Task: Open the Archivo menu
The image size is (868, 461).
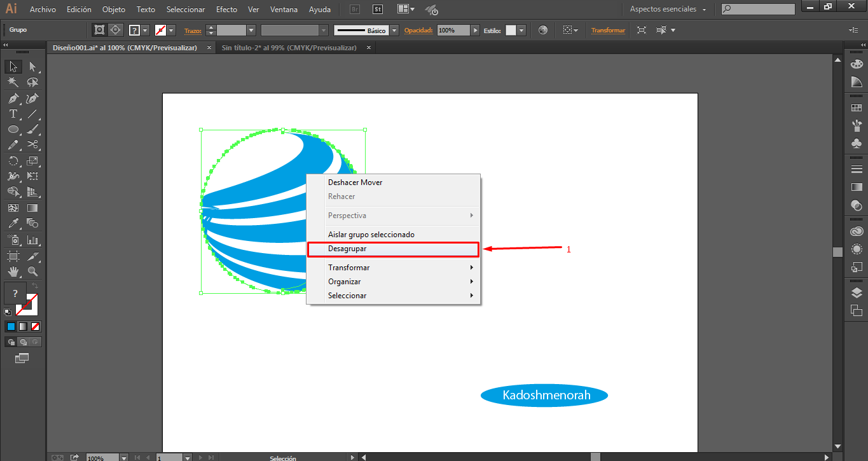Action: 43,10
